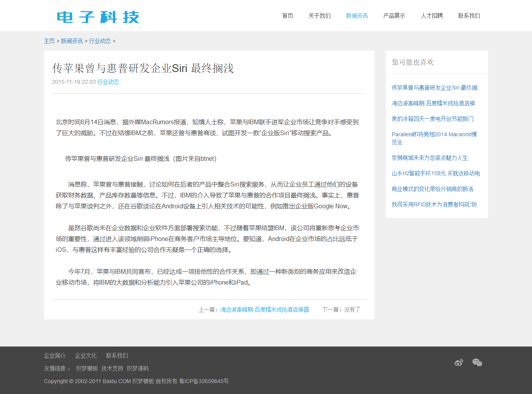Screen dimensions: 532x394
Task: Open sidebar link 美的冰箱四天一度电开创节能新门
Action: pos(433,119)
